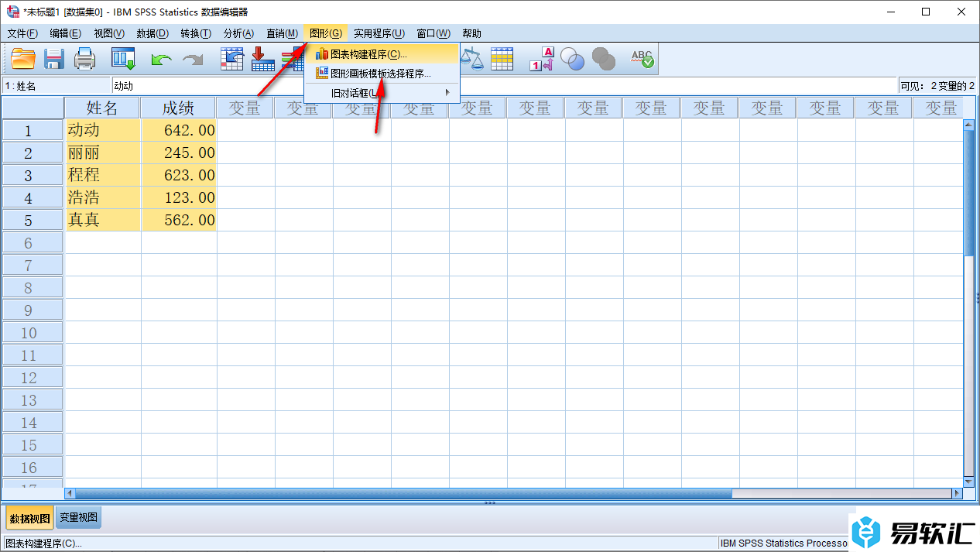The image size is (980, 552).
Task: Click the cell containing 动动
Action: 102,130
